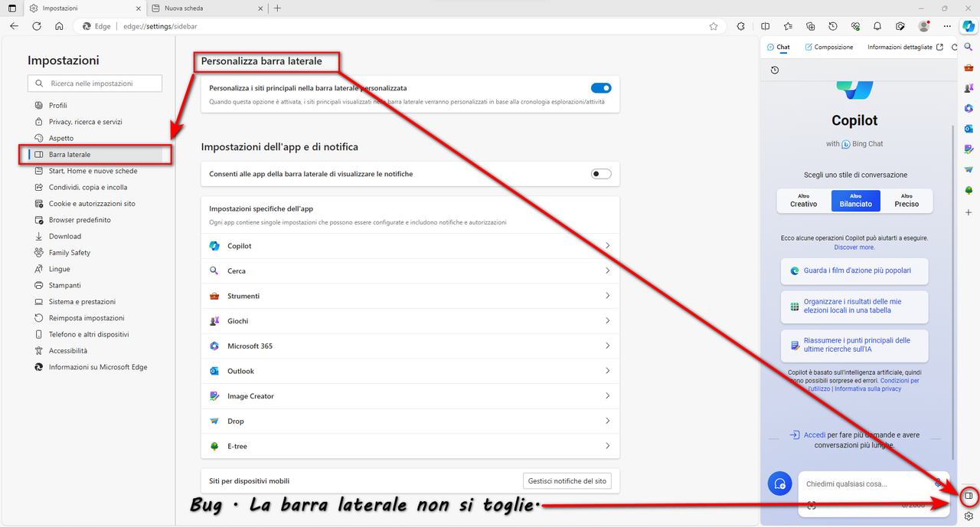Expand the Giochi app settings row
The height and width of the screenshot is (528, 980).
click(410, 321)
